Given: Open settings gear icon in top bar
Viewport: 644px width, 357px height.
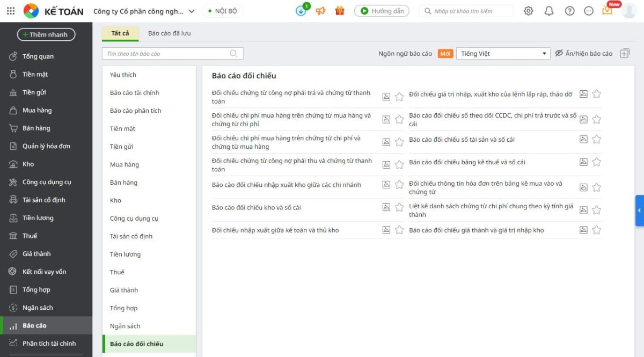Looking at the screenshot, I should (x=529, y=11).
